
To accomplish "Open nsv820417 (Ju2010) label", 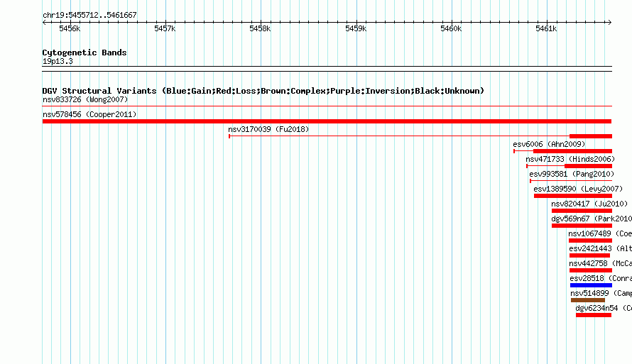I will click(589, 204).
